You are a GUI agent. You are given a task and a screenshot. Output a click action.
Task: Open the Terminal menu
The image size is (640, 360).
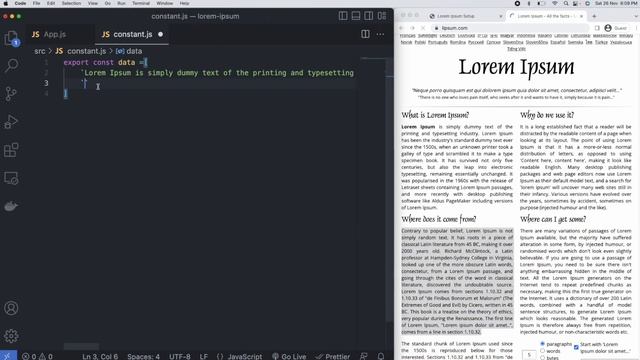tap(141, 3)
